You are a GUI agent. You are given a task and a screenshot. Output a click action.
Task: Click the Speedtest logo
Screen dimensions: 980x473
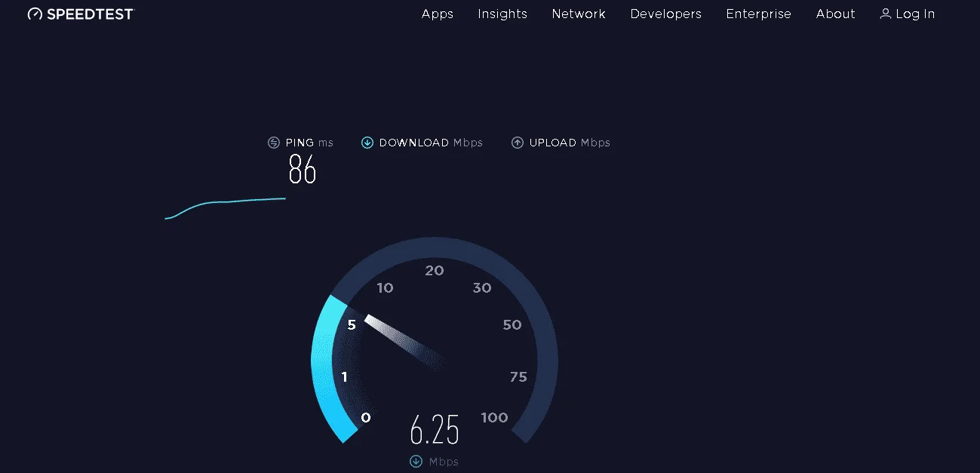[x=80, y=14]
